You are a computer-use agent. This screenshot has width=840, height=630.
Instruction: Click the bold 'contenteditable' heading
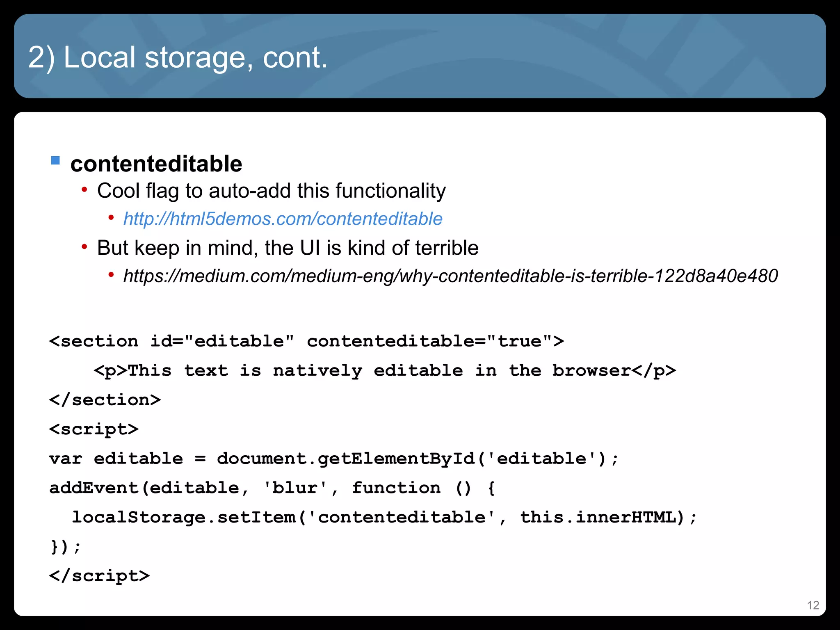[156, 164]
